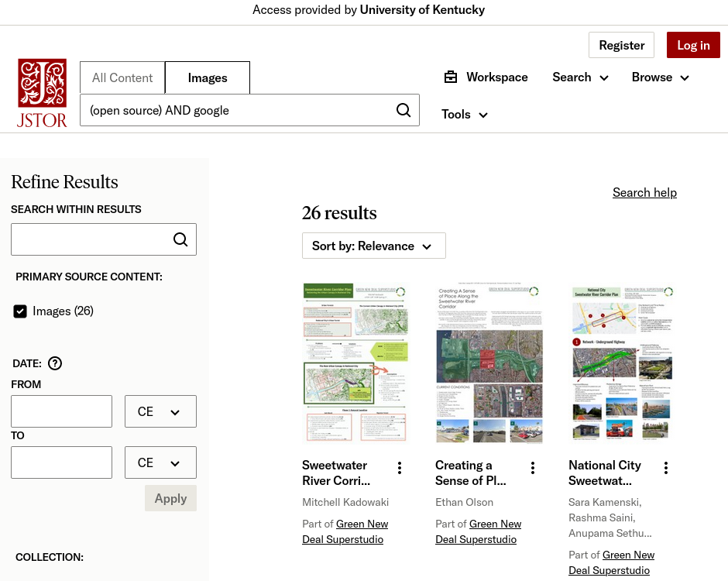
Task: Open the TO date CE era dropdown
Action: pos(160,462)
